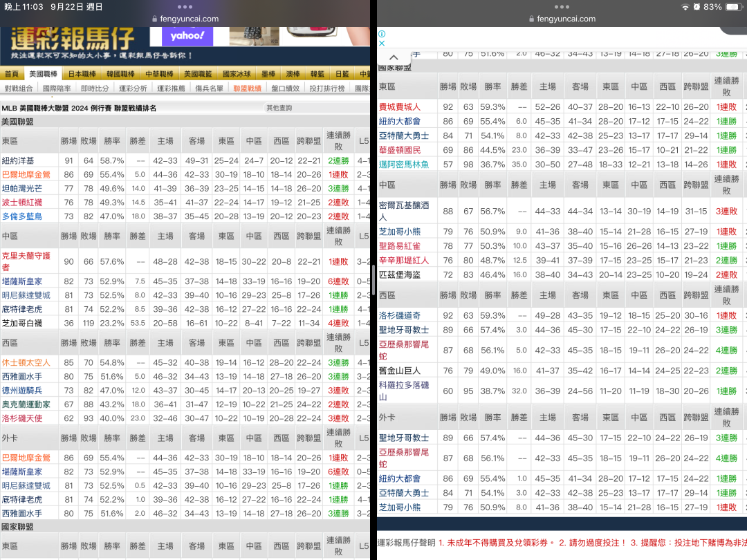Viewport: 747px width, 560px height.
Task: Open the 首頁 nav tab
Action: tap(12, 74)
